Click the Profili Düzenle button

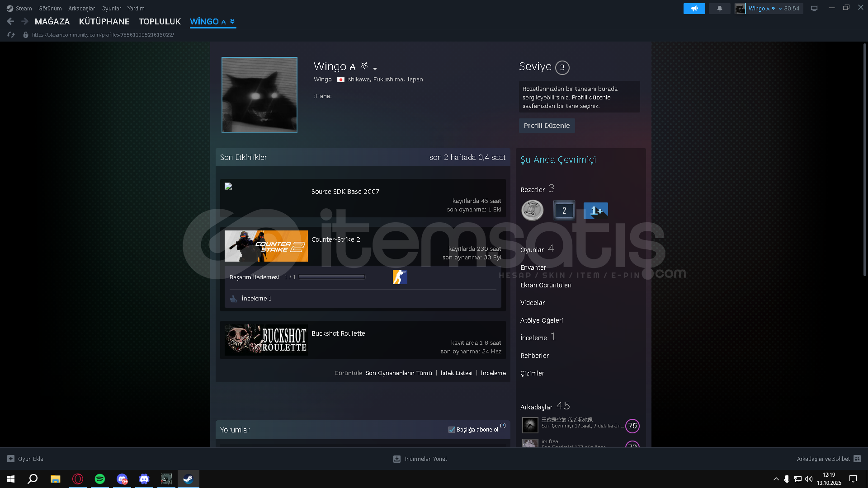(x=547, y=126)
